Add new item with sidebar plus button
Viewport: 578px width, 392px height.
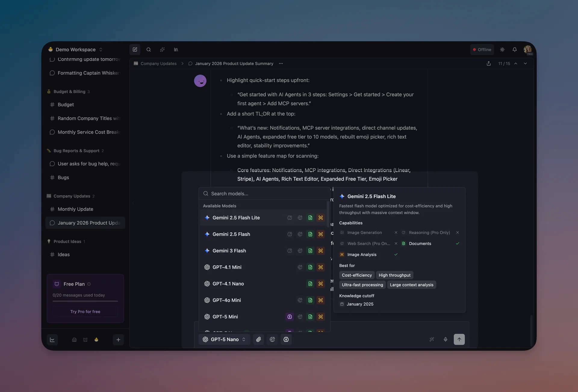pos(118,340)
